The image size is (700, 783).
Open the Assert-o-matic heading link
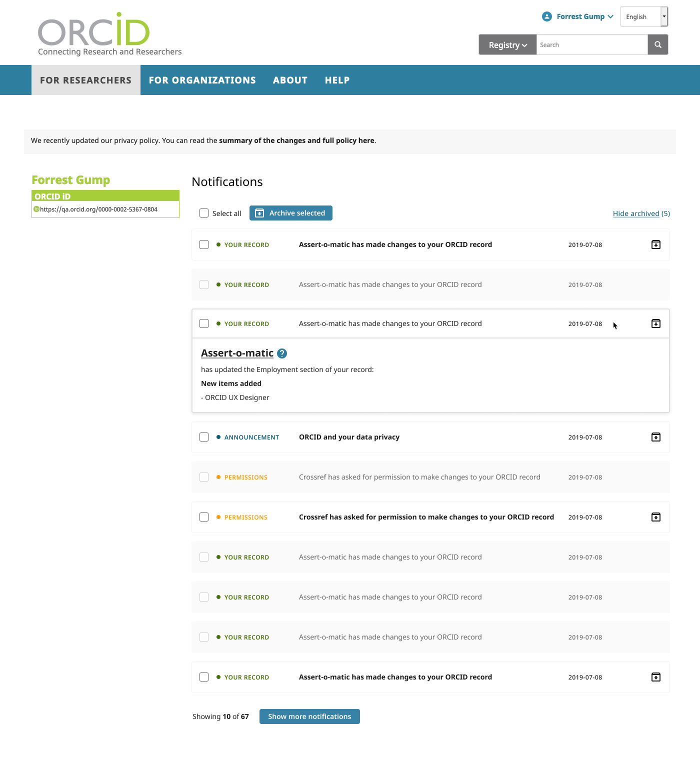coord(237,353)
